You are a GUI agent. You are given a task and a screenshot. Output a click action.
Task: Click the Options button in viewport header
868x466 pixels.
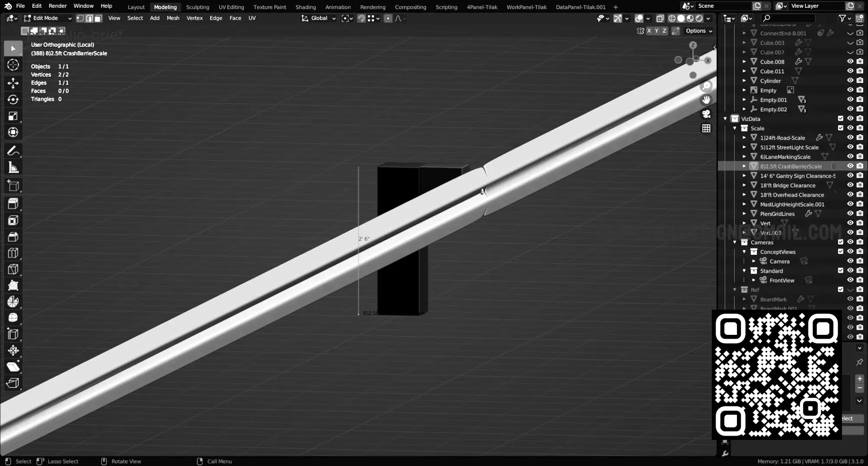[x=699, y=31]
